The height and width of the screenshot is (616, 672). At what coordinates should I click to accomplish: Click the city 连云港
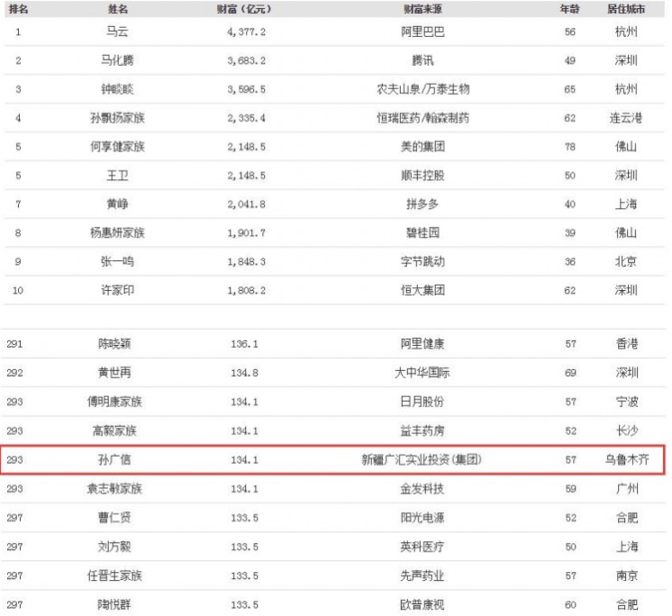626,118
